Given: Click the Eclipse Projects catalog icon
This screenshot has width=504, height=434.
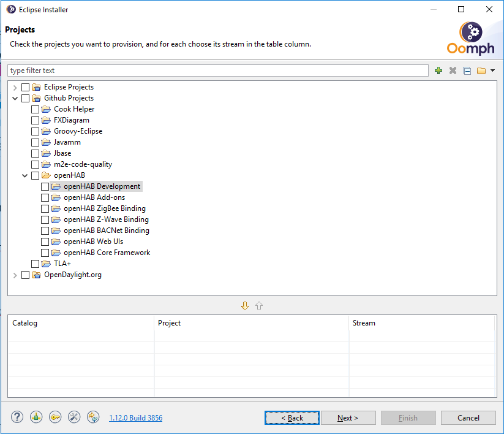Looking at the screenshot, I should point(36,87).
